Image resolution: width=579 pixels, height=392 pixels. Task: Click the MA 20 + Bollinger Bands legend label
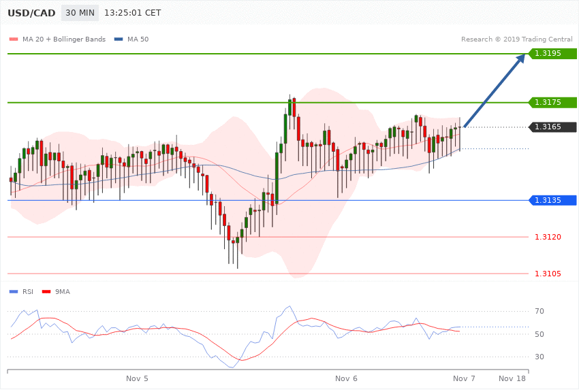tap(64, 39)
